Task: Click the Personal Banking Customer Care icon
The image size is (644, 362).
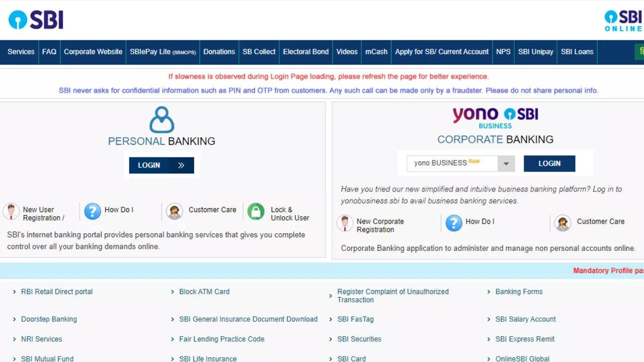Action: pos(175,212)
